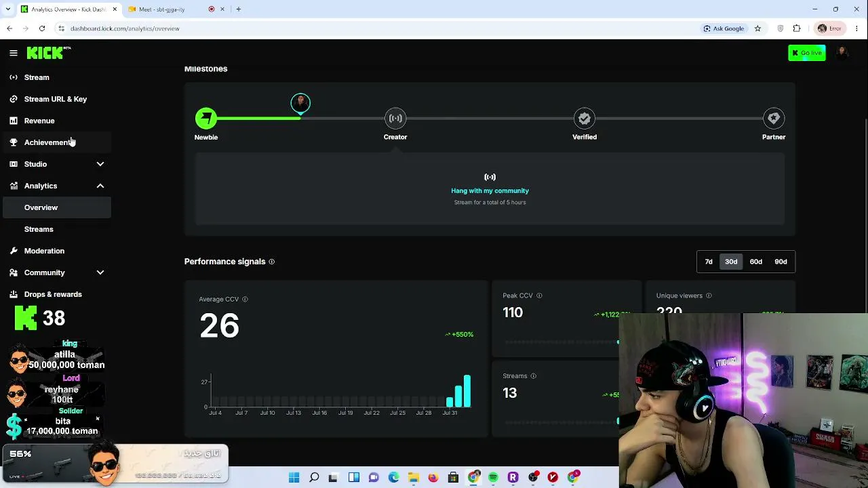Expand the Community submenu chevron
The height and width of the screenshot is (488, 868).
coord(100,272)
